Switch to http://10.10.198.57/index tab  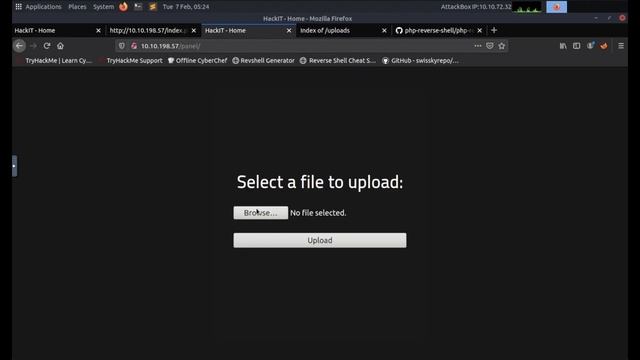(x=148, y=30)
